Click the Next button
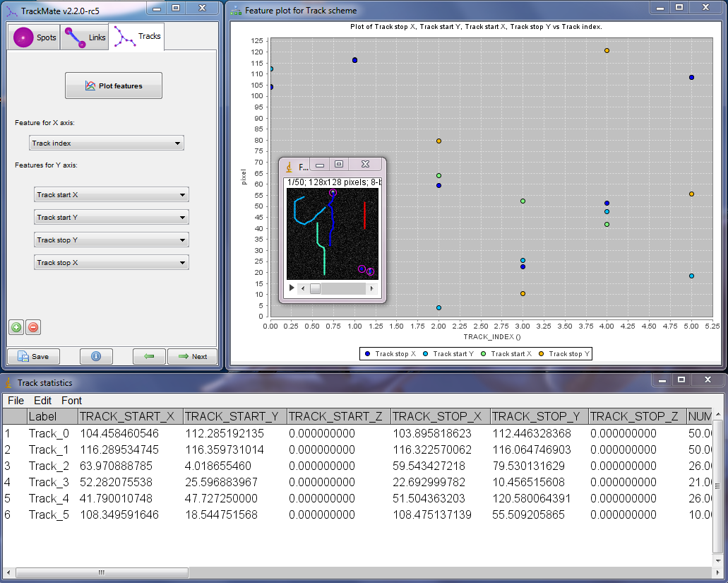 point(192,356)
